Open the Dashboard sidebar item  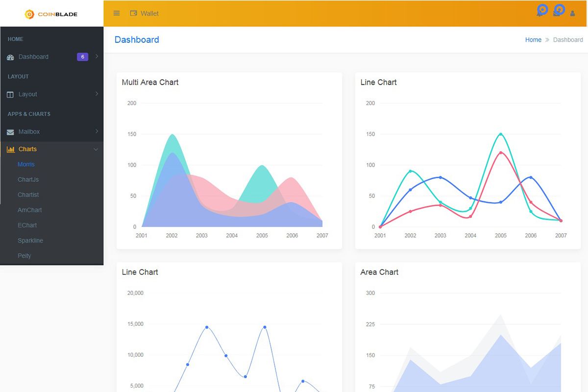tap(52, 57)
